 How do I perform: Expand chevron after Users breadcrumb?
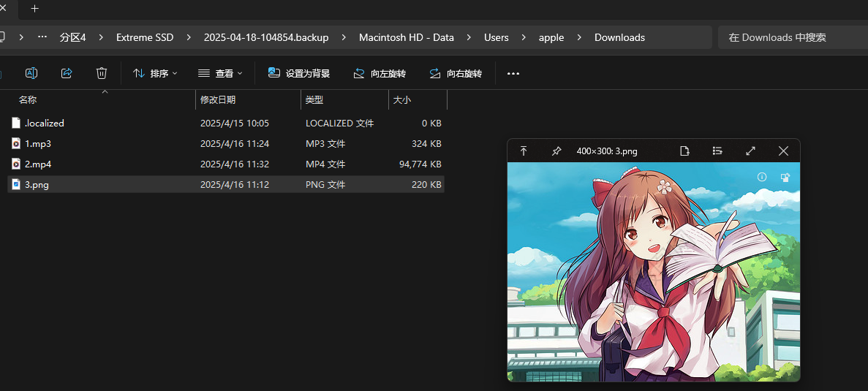click(x=524, y=37)
